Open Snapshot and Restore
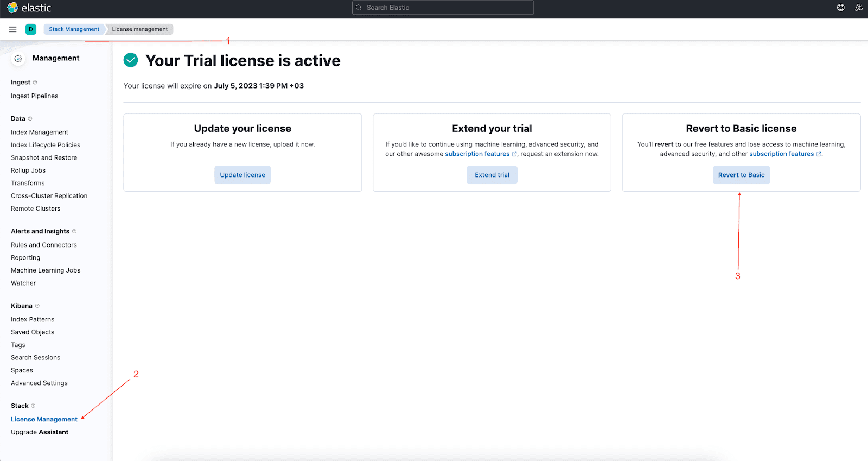Screen dimensions: 868x461 point(44,158)
